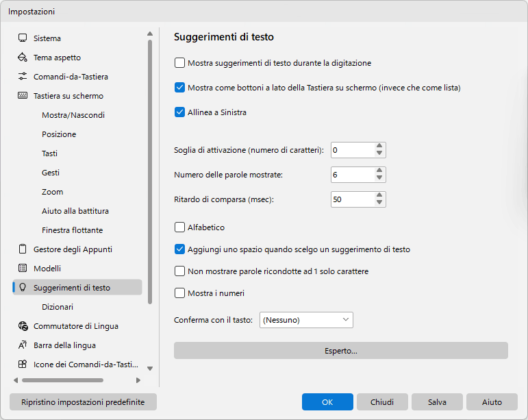Image resolution: width=528 pixels, height=420 pixels.
Task: Enable Non mostrare parole ricondotte ad 1 carattere
Action: click(x=179, y=271)
